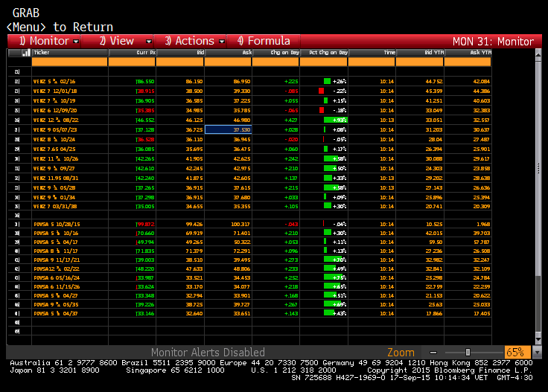Click the Time column header
The width and height of the screenshot is (548, 392).
coord(372,53)
